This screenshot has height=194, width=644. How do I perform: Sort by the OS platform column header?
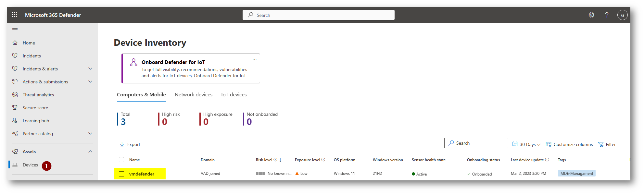(345, 160)
